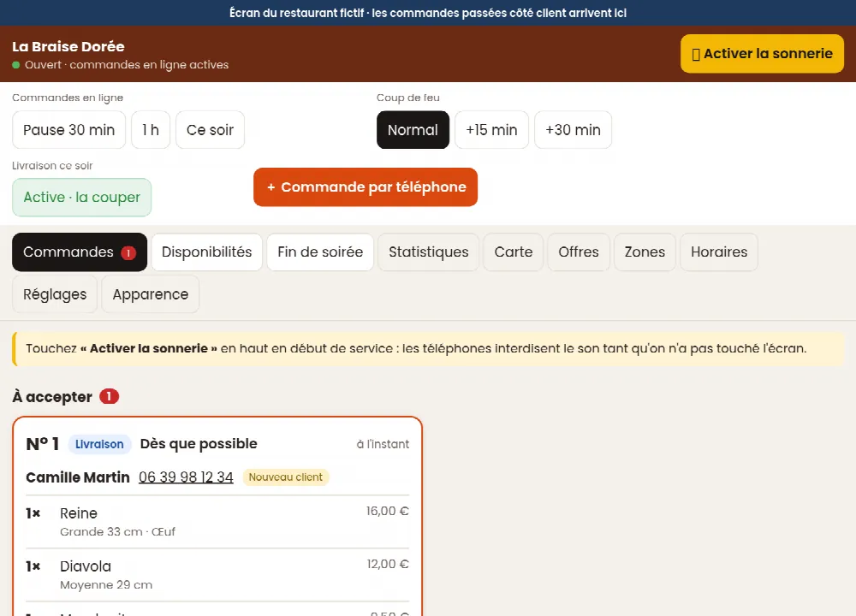Click the order number N° 1
856x616 pixels.
tap(43, 443)
